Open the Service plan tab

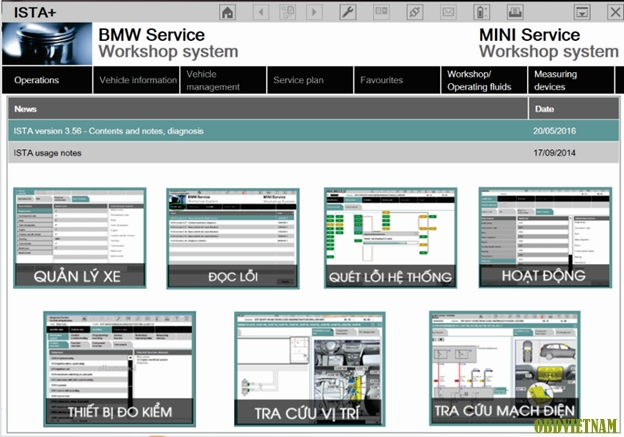coord(310,80)
